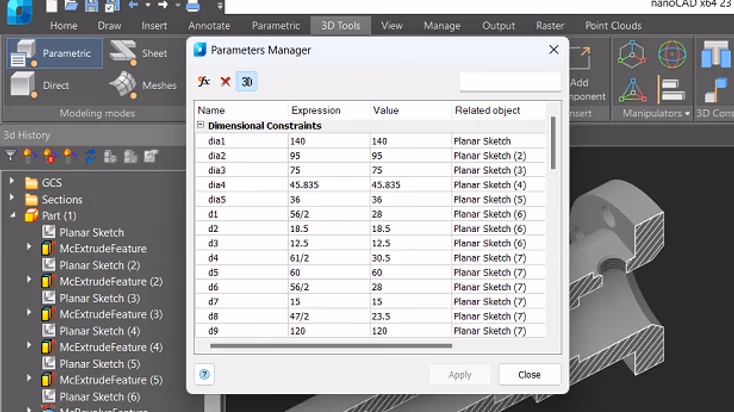734x412 pixels.
Task: Click the Apply button
Action: pyautogui.click(x=460, y=375)
